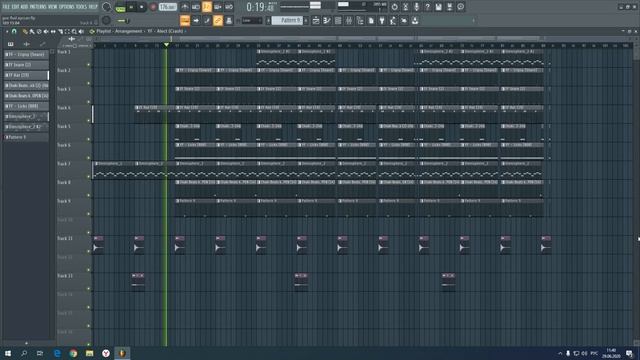Viewport: 640px width, 360px height.
Task: Open the PATTERNS menu
Action: 38,7
